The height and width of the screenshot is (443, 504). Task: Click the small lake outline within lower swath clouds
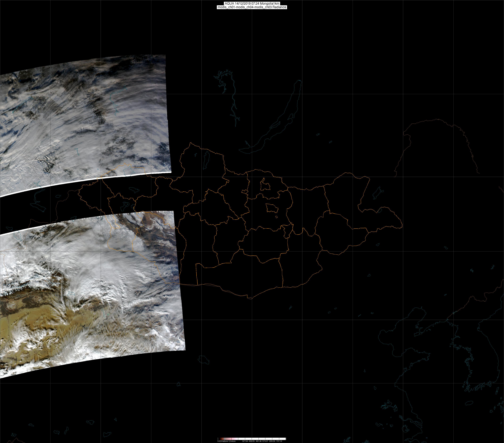71,293
